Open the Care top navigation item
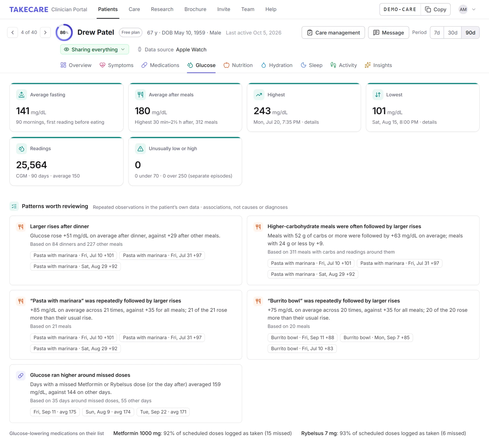This screenshot has width=489, height=448. (134, 9)
